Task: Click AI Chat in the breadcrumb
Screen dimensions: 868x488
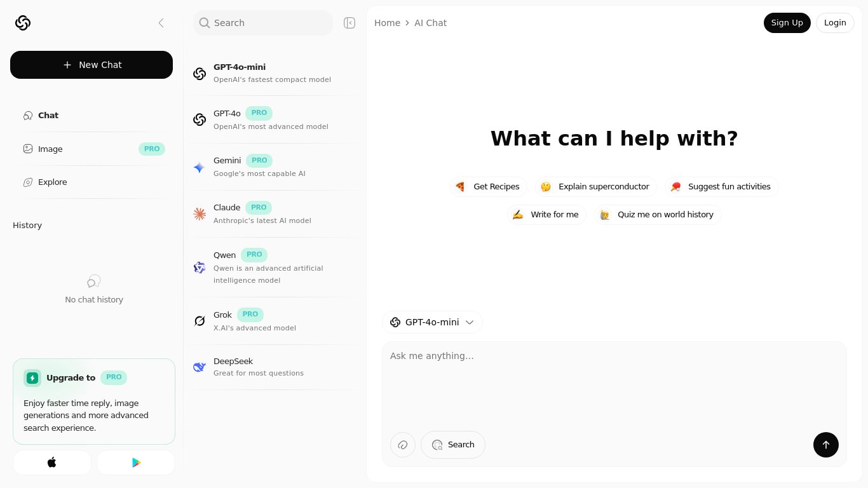Action: pos(430,23)
